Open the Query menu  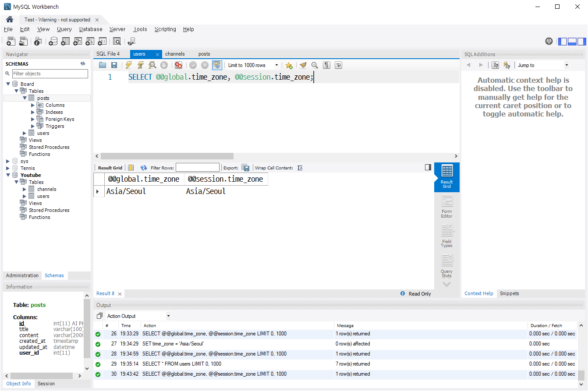64,29
